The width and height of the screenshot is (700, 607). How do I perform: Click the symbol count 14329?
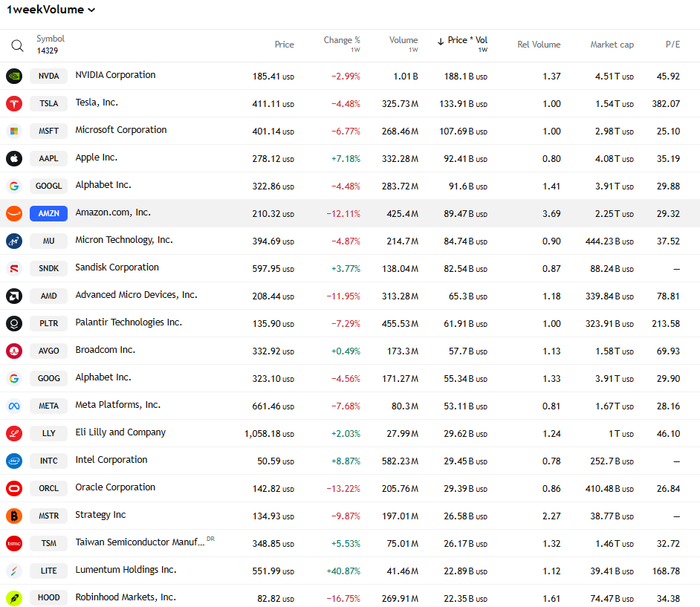pos(48,51)
